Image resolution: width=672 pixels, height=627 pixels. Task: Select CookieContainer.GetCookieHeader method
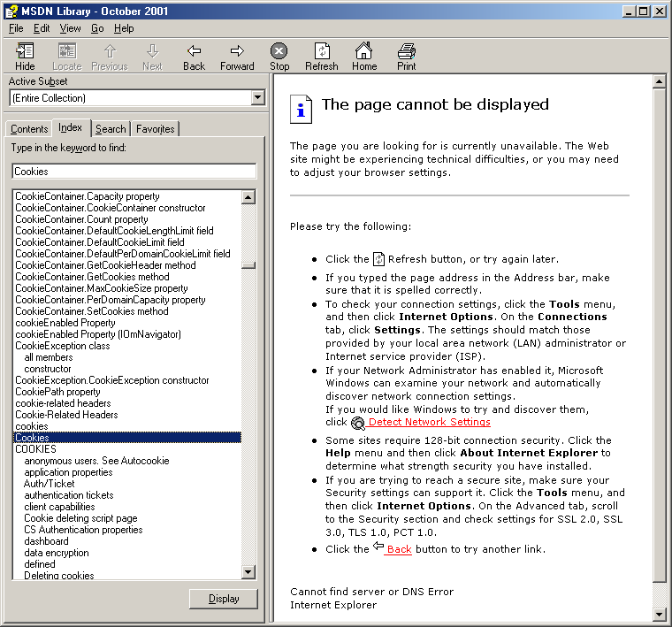click(106, 265)
